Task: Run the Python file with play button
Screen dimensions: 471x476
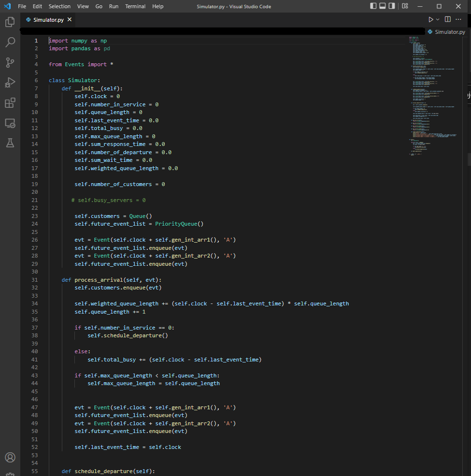Action: pyautogui.click(x=430, y=19)
